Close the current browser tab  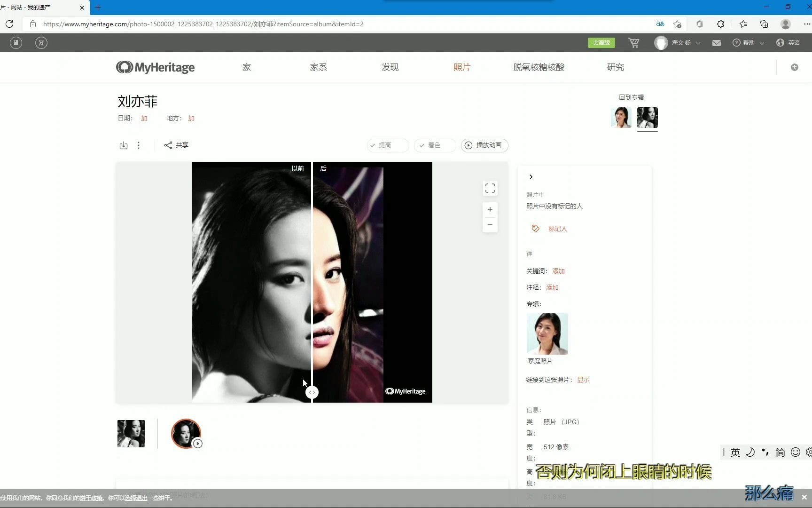tap(82, 8)
